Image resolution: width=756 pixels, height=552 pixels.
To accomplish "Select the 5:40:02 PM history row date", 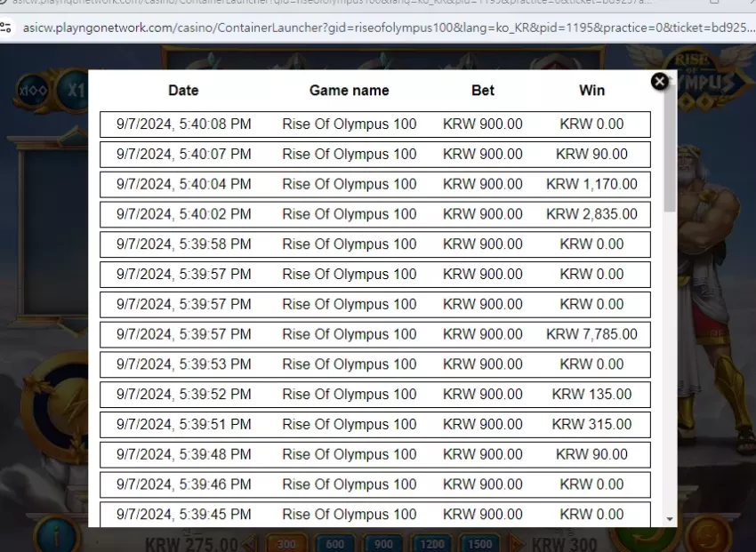I will (x=184, y=214).
